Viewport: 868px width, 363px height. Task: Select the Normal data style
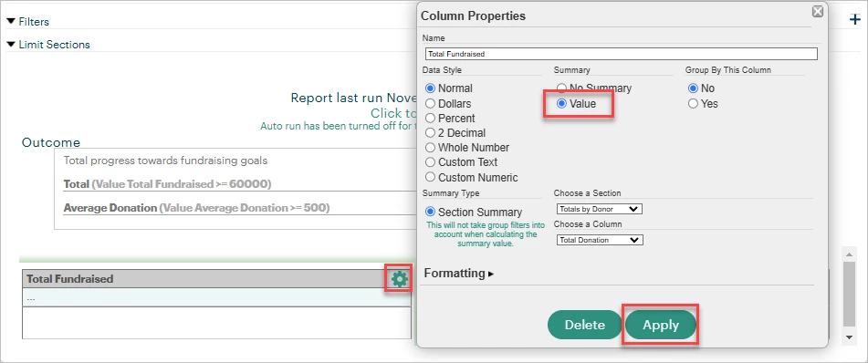tap(430, 88)
